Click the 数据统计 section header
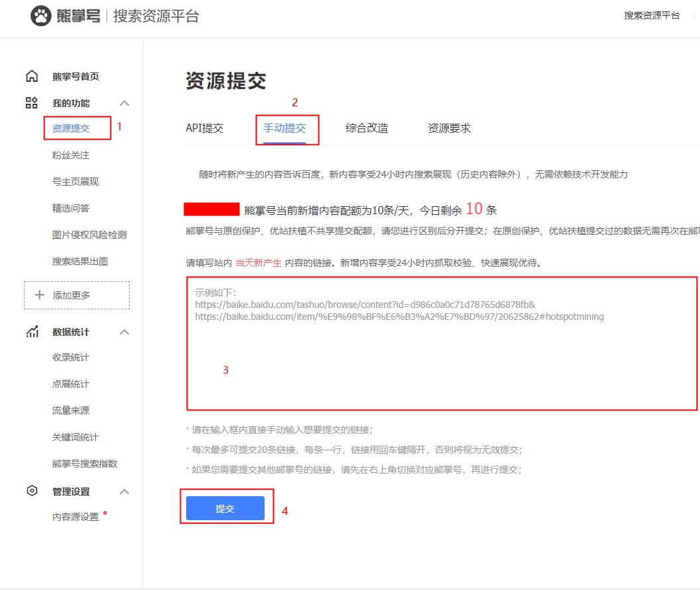 point(71,332)
